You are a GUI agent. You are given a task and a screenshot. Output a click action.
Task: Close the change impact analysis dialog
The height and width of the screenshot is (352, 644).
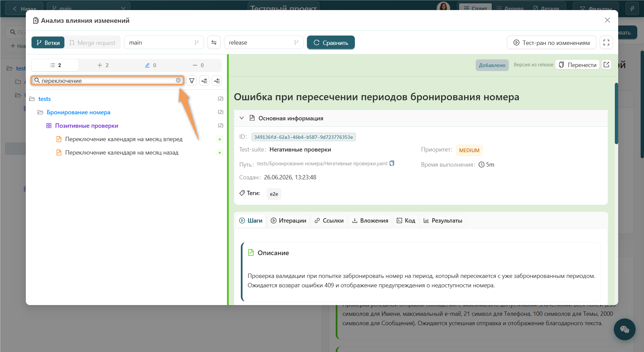[607, 20]
